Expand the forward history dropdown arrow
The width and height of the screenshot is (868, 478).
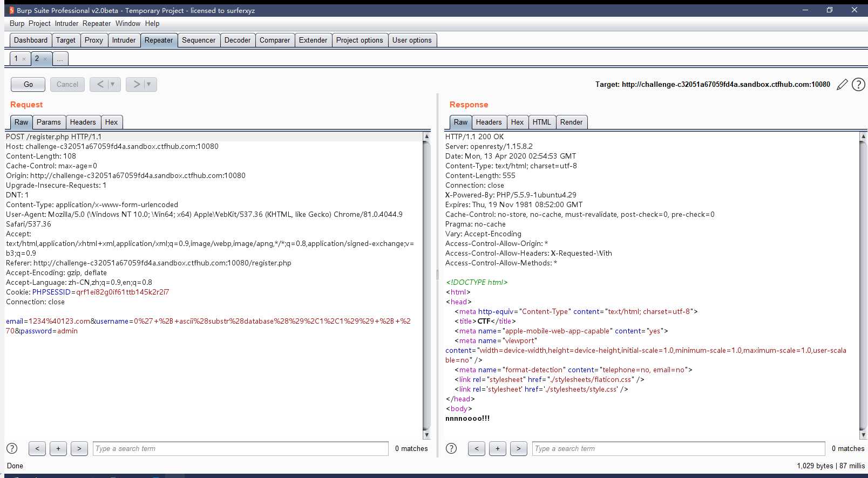coord(149,84)
